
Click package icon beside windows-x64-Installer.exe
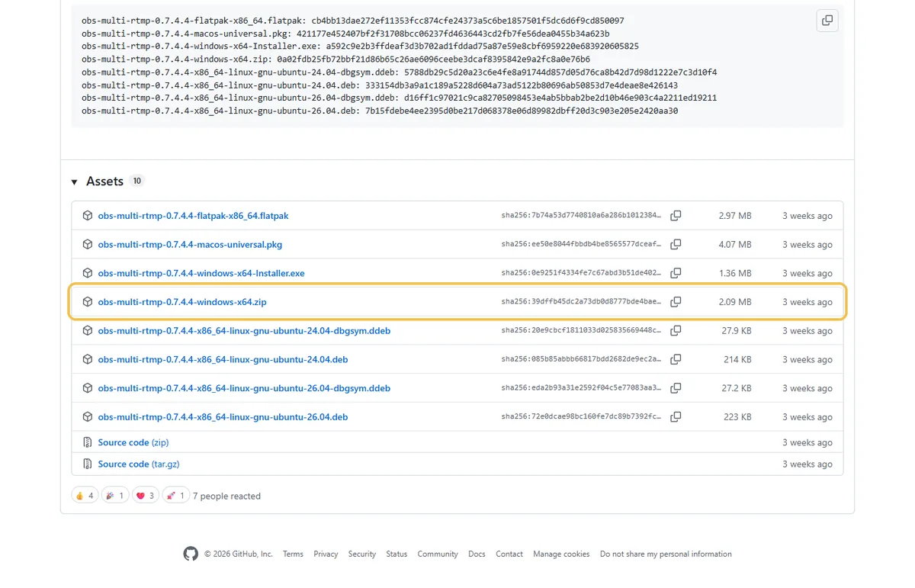click(x=88, y=273)
